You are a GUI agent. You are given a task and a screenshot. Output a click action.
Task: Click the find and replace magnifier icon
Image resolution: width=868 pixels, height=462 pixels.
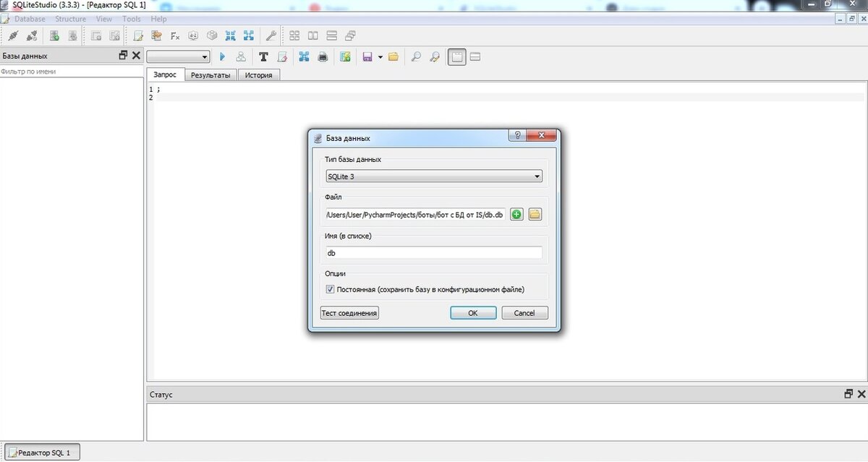click(x=434, y=56)
